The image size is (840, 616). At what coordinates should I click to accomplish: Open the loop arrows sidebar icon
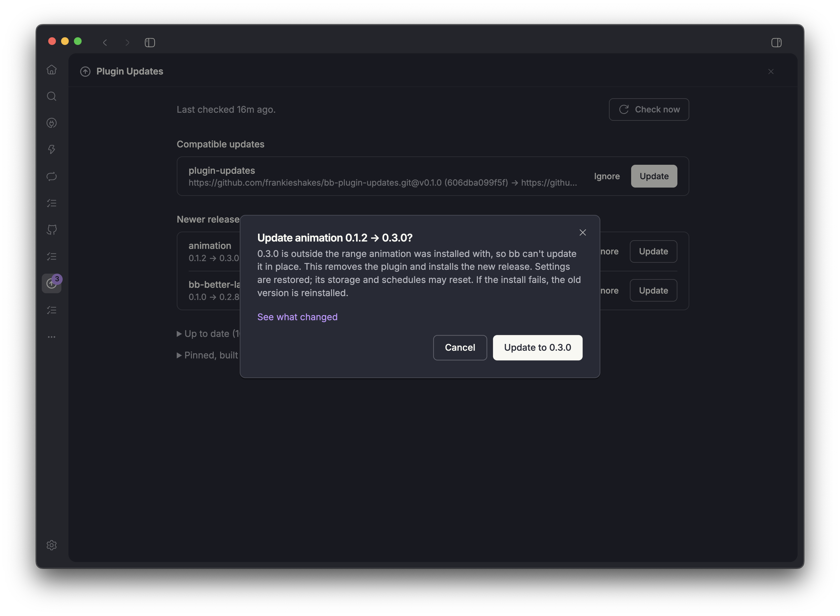[x=51, y=176]
